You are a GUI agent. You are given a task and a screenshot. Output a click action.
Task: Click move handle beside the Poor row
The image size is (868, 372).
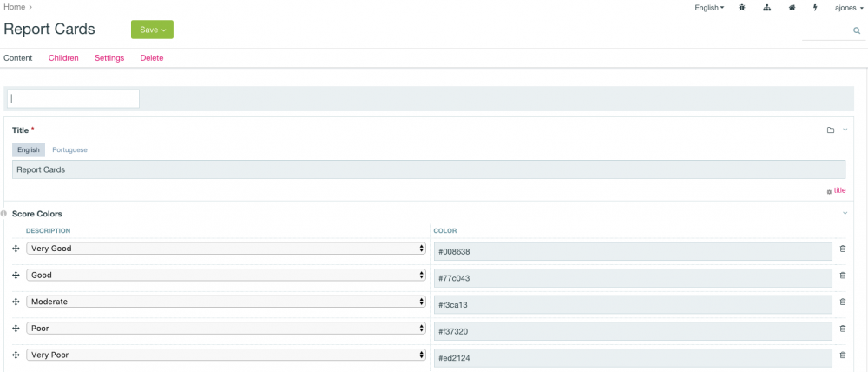(x=16, y=329)
